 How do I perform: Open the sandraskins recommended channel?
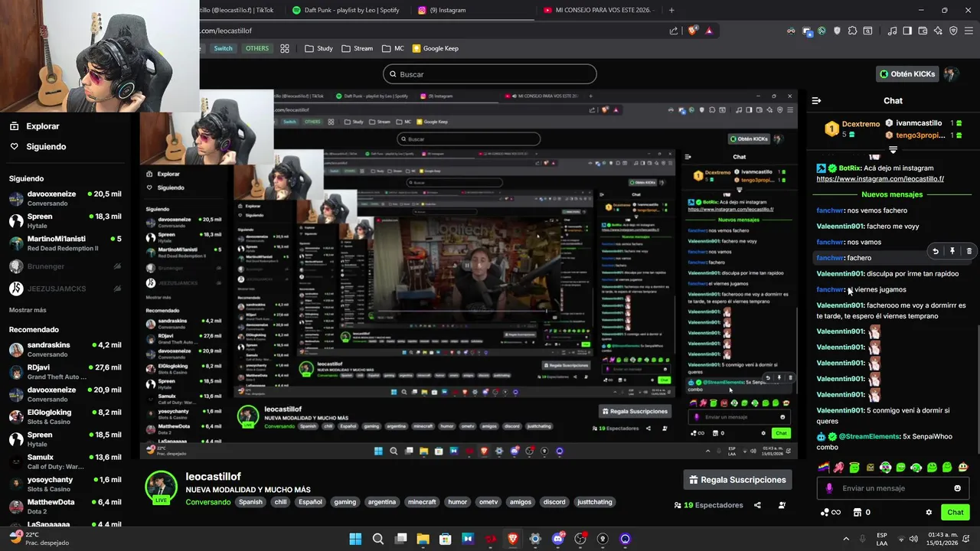pyautogui.click(x=65, y=349)
